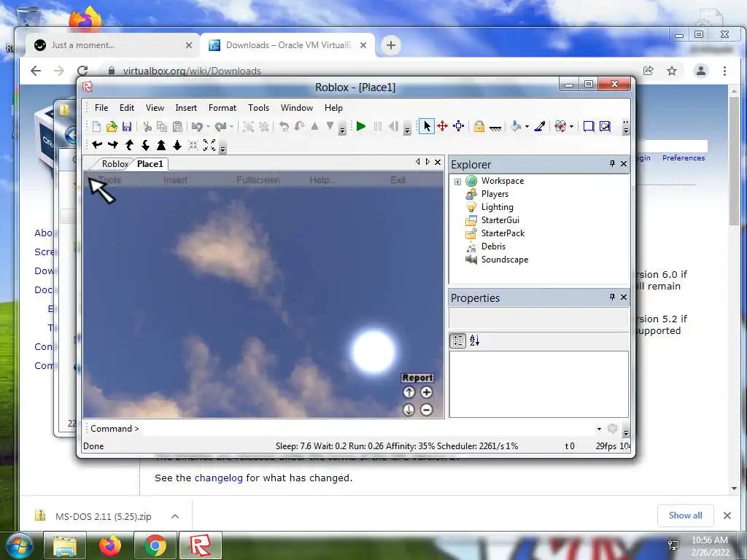Activate the padlock Lock tool
This screenshot has height=560, width=747.
[479, 126]
